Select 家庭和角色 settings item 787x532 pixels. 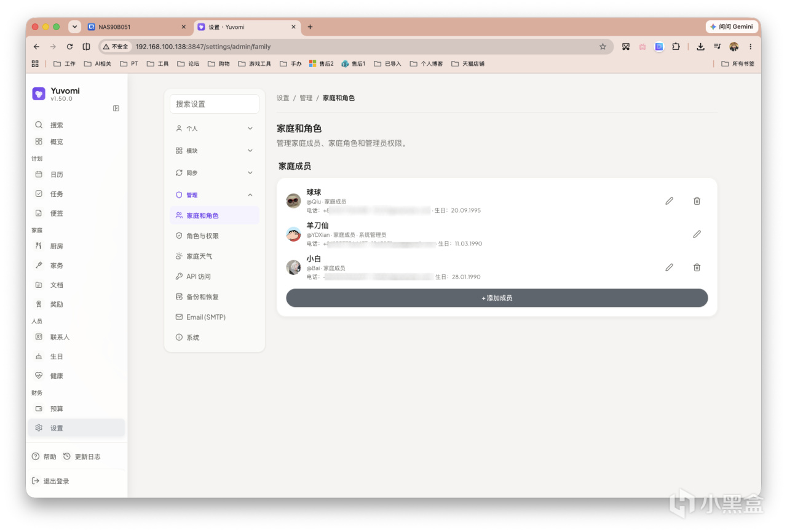214,216
